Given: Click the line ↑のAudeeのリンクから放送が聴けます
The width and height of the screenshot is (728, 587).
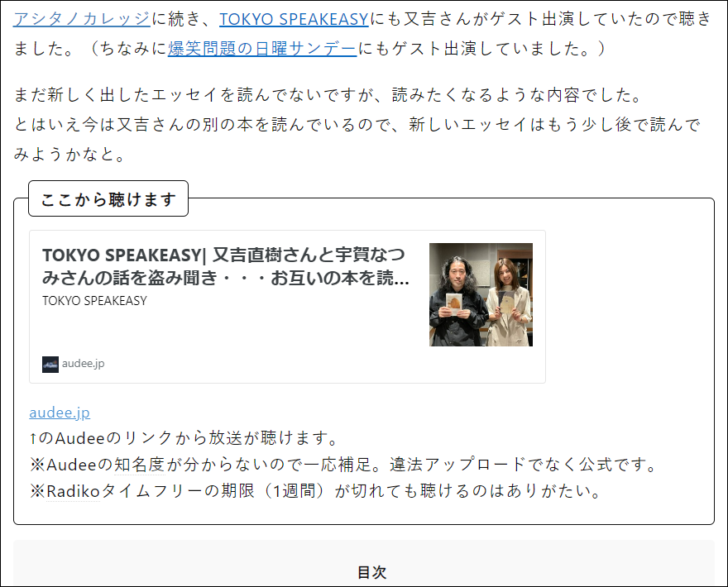Looking at the screenshot, I should point(183,438).
